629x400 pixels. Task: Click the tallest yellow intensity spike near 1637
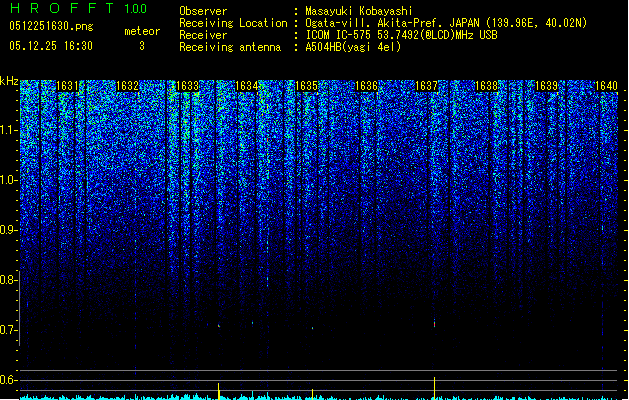434,388
